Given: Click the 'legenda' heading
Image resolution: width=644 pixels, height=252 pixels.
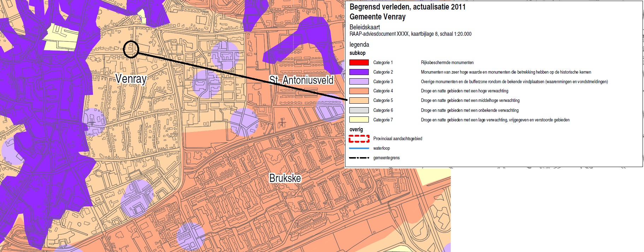Looking at the screenshot, I should pyautogui.click(x=359, y=45).
